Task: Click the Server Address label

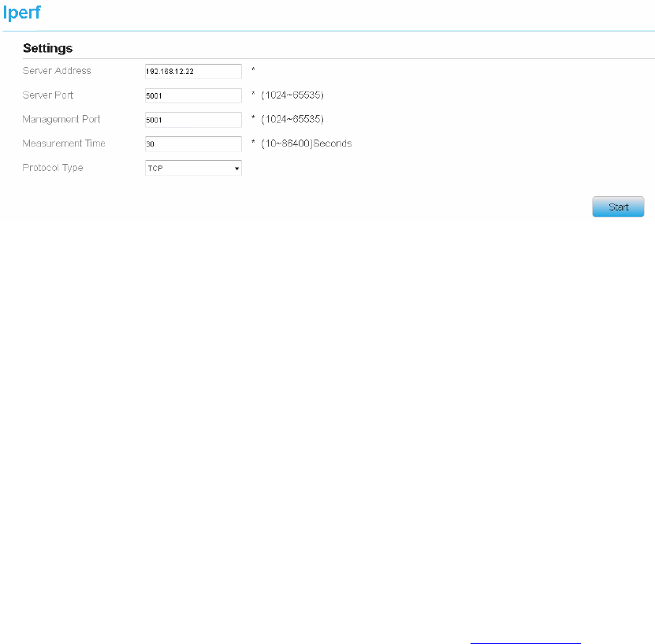Action: [57, 71]
